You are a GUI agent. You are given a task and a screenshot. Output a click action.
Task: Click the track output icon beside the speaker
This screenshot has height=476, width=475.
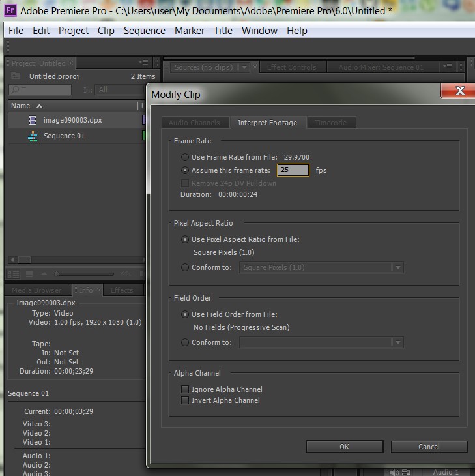click(405, 472)
